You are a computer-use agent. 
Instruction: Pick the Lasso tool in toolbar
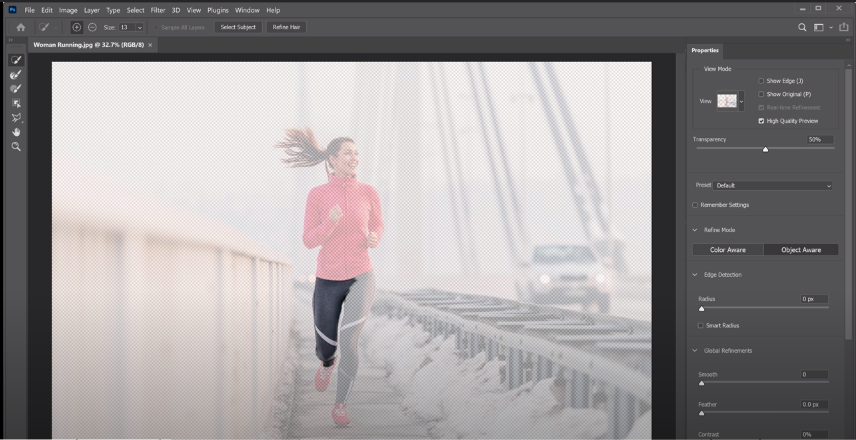16,117
